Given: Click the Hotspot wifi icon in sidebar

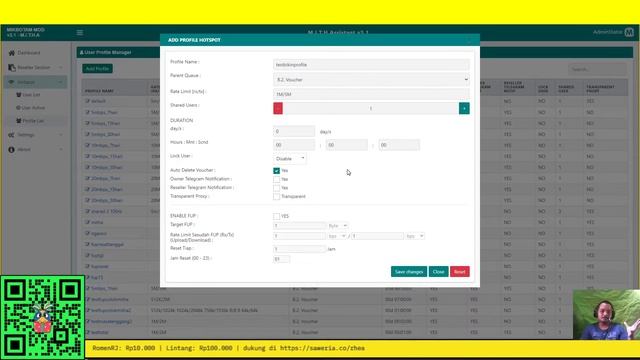Looking at the screenshot, I should [x=11, y=82].
